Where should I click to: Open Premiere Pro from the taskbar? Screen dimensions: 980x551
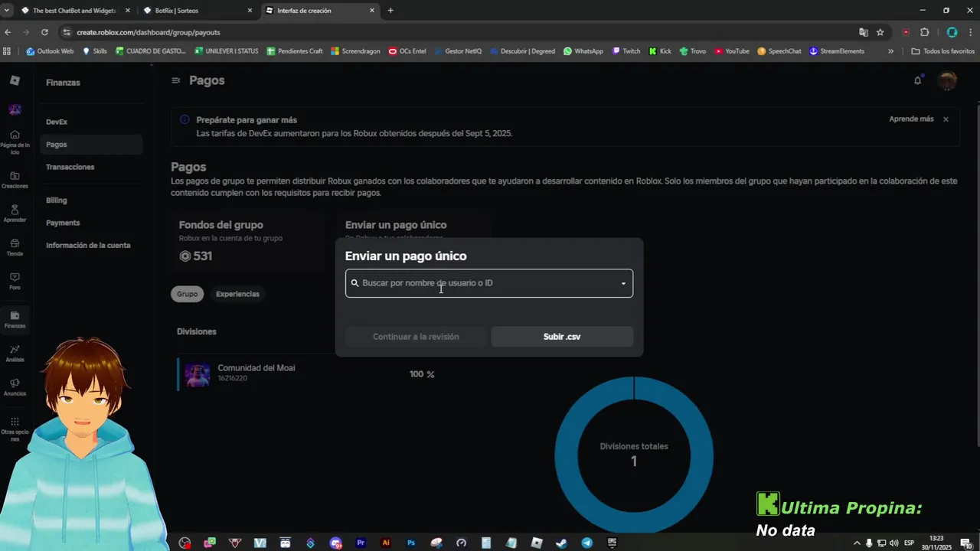(361, 543)
